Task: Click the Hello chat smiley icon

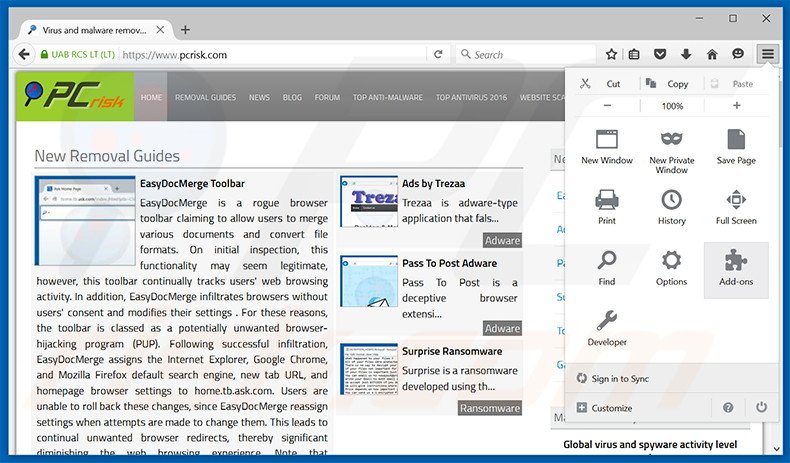Action: point(738,54)
